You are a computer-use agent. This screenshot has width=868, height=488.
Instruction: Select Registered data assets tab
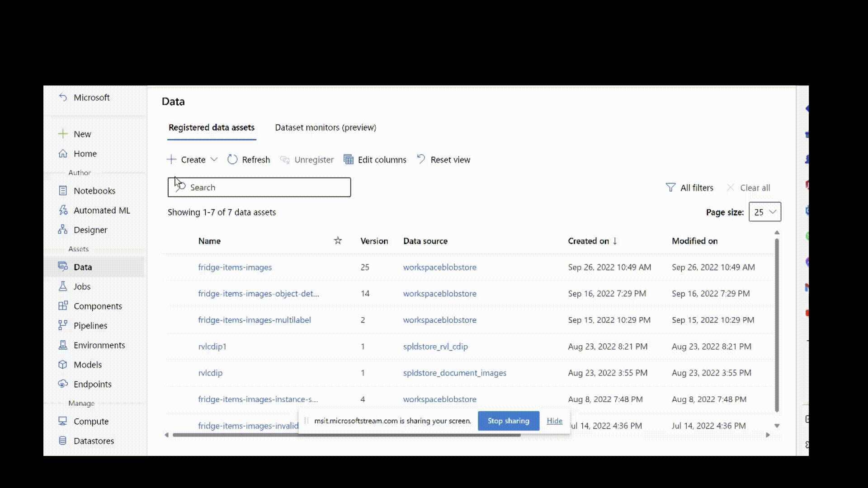[211, 127]
